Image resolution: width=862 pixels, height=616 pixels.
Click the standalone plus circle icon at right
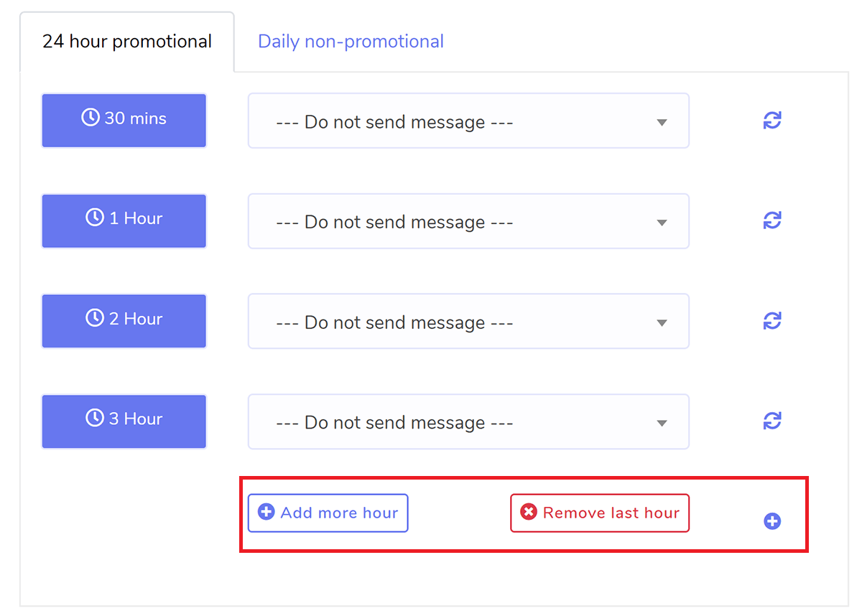[x=772, y=521]
